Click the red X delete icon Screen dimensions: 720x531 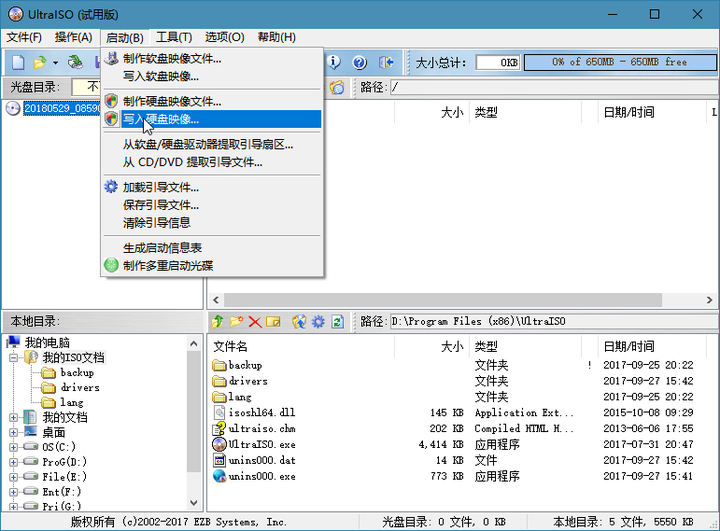pos(255,322)
